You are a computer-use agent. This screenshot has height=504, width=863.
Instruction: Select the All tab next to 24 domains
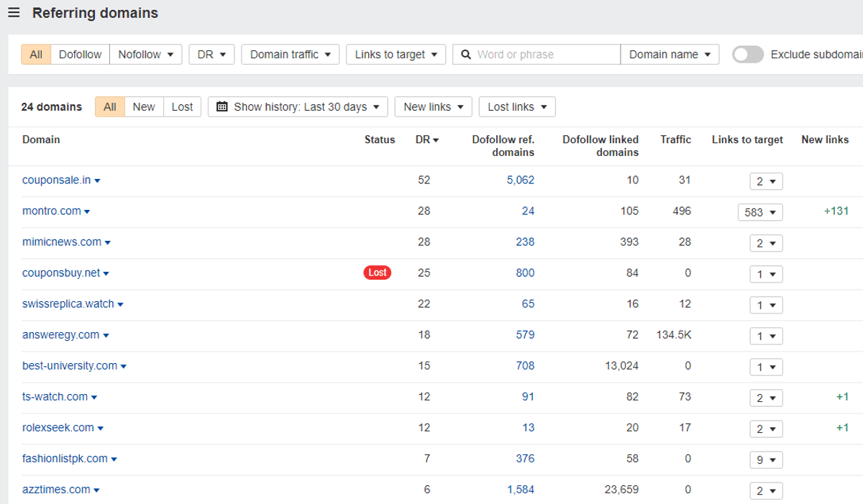(109, 106)
